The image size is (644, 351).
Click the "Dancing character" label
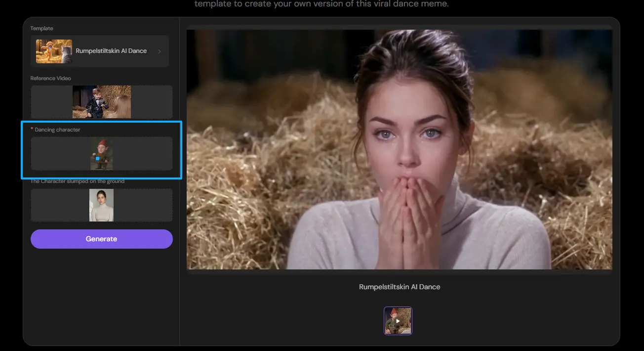click(x=57, y=130)
